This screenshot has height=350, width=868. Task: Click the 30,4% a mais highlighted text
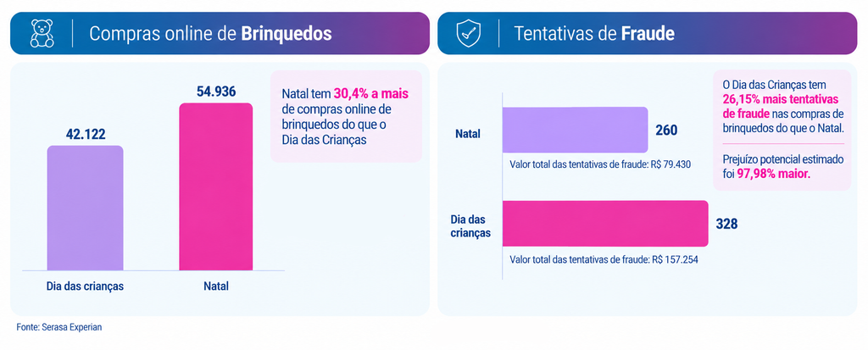[371, 92]
